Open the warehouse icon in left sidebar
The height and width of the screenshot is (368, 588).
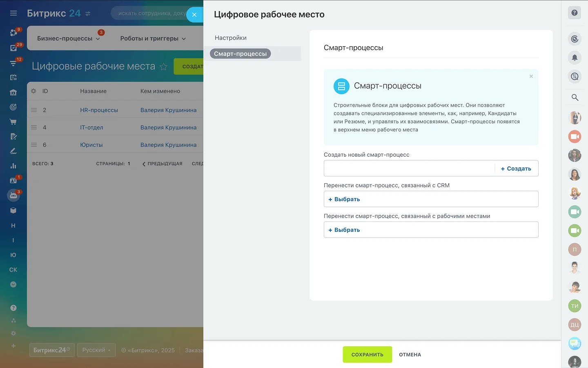pyautogui.click(x=13, y=92)
